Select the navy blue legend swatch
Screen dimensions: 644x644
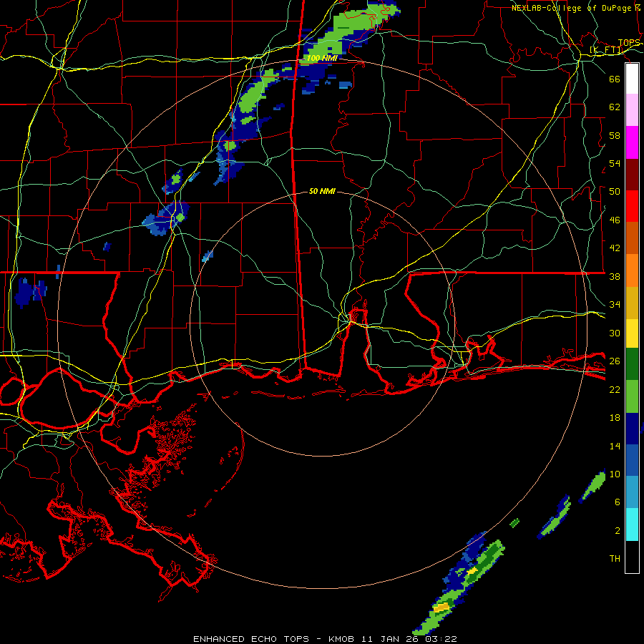(632, 429)
